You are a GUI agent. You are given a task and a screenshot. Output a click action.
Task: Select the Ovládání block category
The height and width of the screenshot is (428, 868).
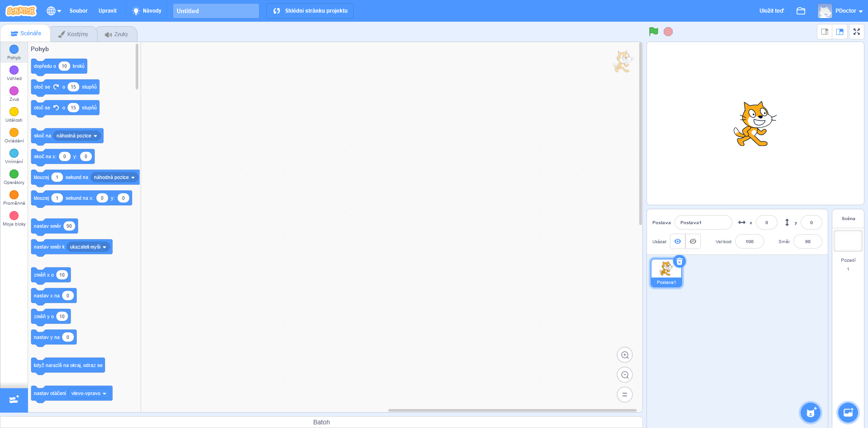[14, 136]
